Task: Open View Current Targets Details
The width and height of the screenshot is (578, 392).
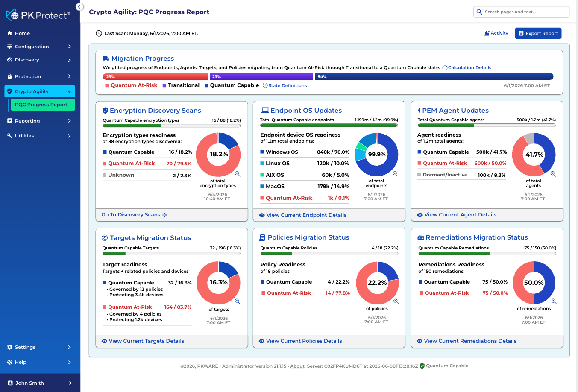Action: point(143,341)
